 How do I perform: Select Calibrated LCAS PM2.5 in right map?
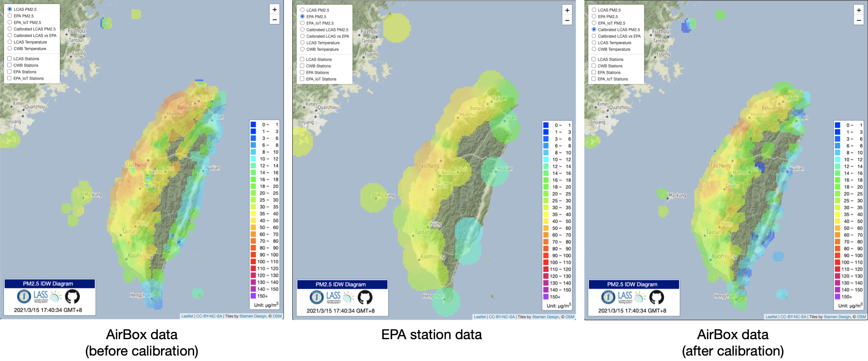pyautogui.click(x=594, y=30)
